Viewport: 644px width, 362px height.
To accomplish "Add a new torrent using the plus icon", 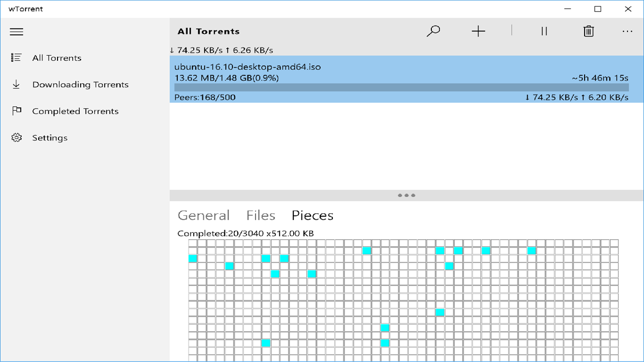I will [479, 31].
